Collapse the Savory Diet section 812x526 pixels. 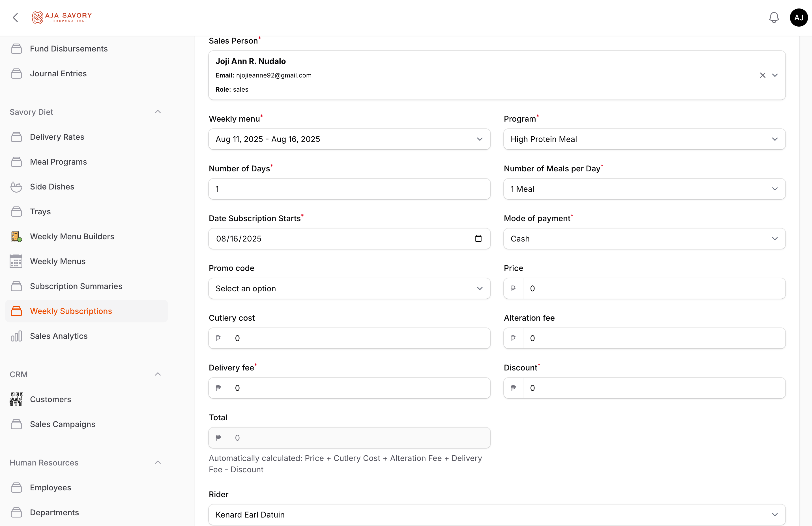pyautogui.click(x=158, y=111)
